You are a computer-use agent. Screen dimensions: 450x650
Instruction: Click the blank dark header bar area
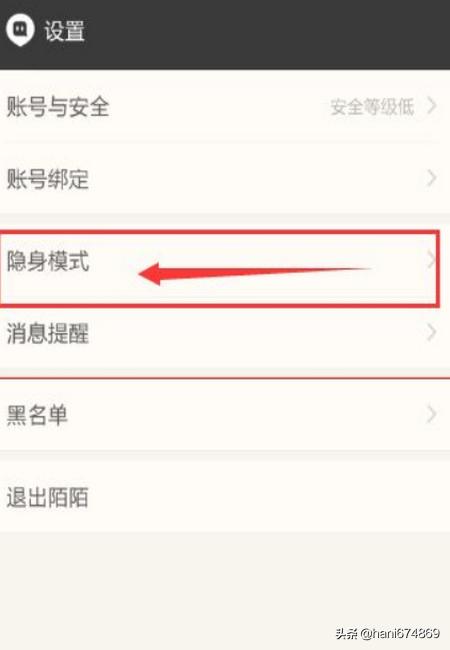click(x=267, y=34)
